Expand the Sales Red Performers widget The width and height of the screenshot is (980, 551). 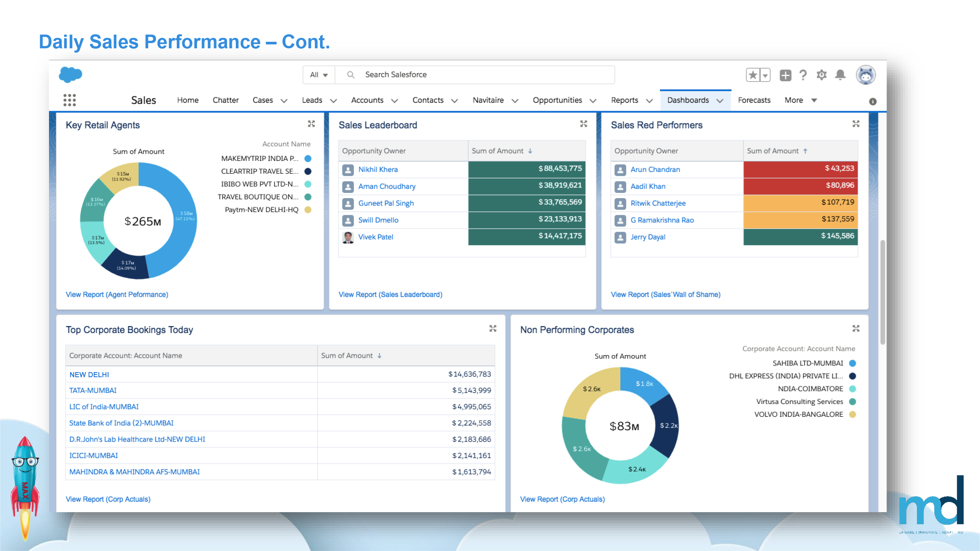pyautogui.click(x=856, y=124)
